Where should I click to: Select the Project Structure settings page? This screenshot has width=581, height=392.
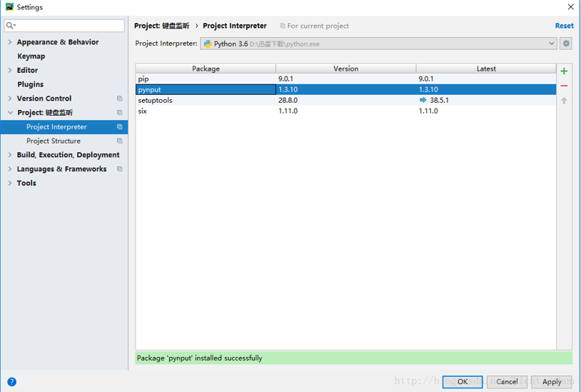[x=54, y=141]
